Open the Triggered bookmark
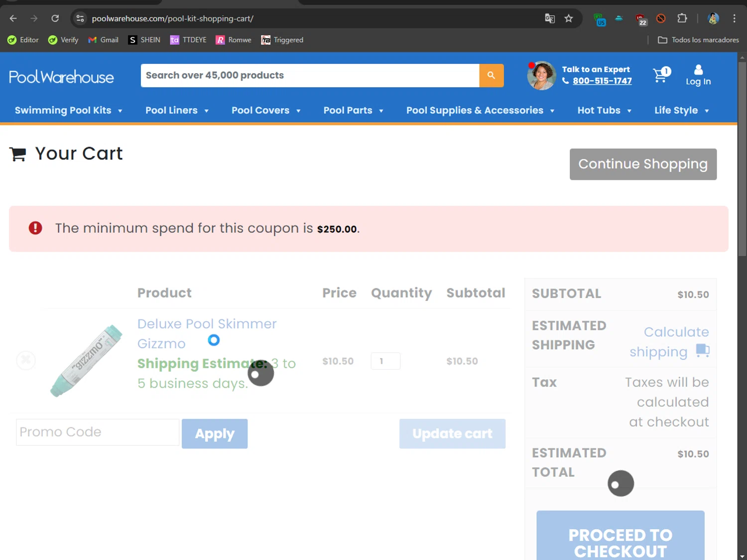Image resolution: width=747 pixels, height=560 pixels. click(282, 40)
